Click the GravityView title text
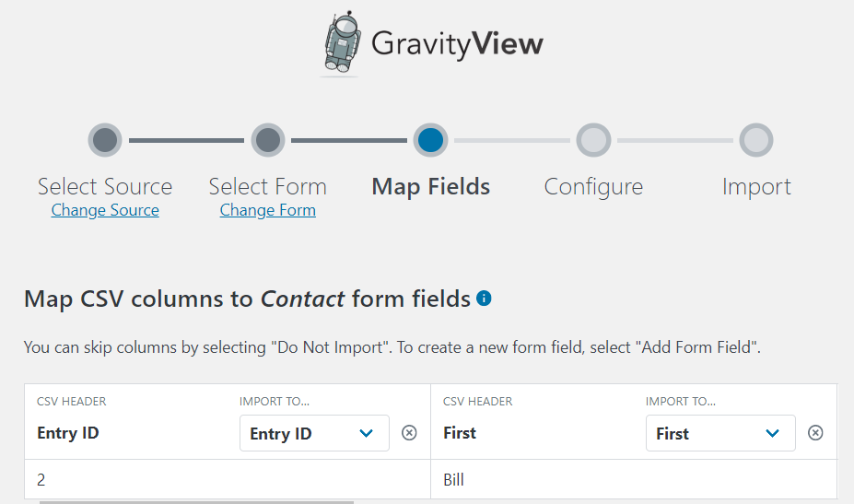854x504 pixels. click(x=457, y=43)
